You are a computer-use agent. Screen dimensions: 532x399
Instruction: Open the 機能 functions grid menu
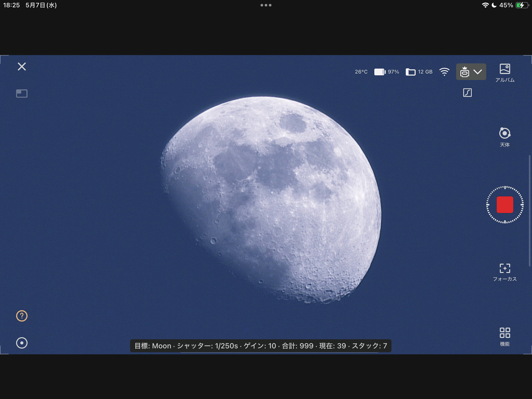505,337
